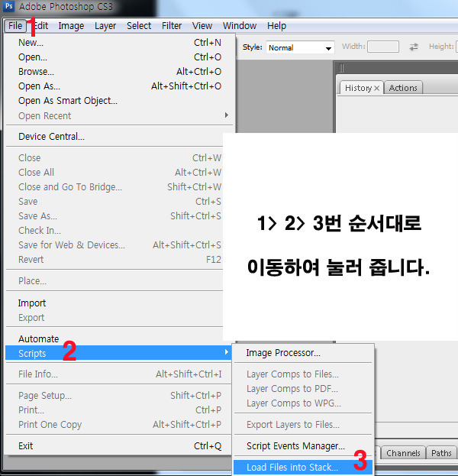This screenshot has width=458, height=476.
Task: Click the history panel grip handle
Action: [x=341, y=68]
